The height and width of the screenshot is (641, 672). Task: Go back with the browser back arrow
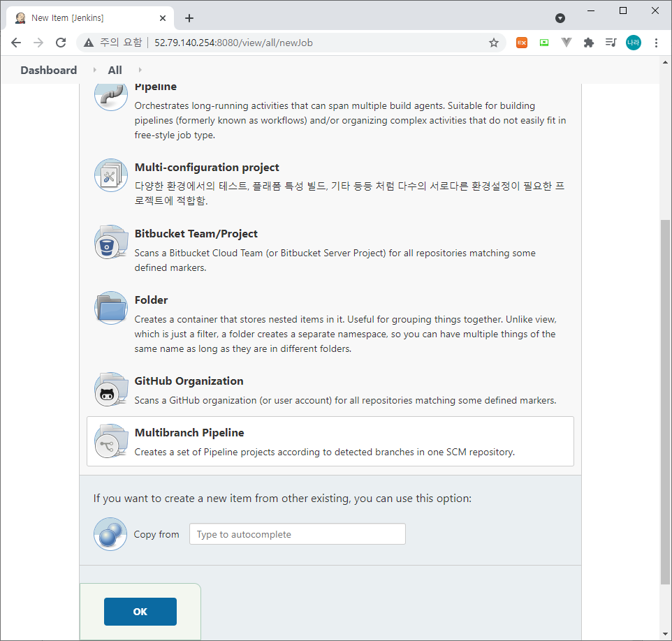pyautogui.click(x=16, y=43)
